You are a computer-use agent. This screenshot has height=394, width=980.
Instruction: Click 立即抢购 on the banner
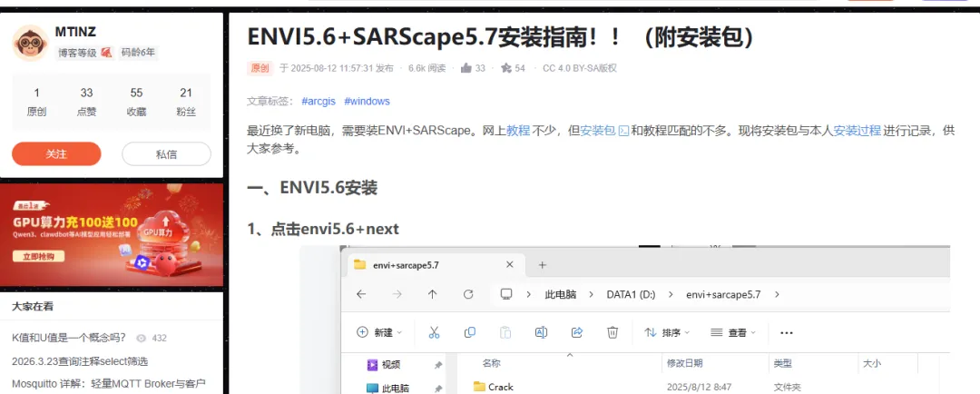pos(38,256)
